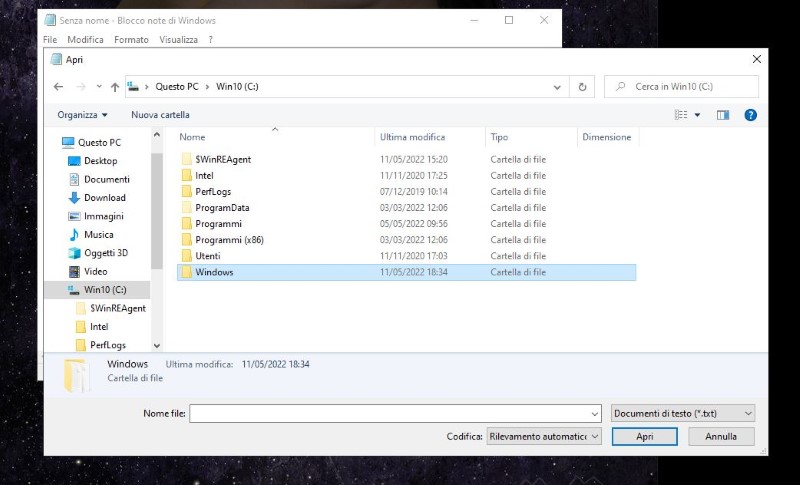Viewport: 800px width, 485px height.
Task: Select the Download folder in sidebar
Action: click(x=104, y=198)
